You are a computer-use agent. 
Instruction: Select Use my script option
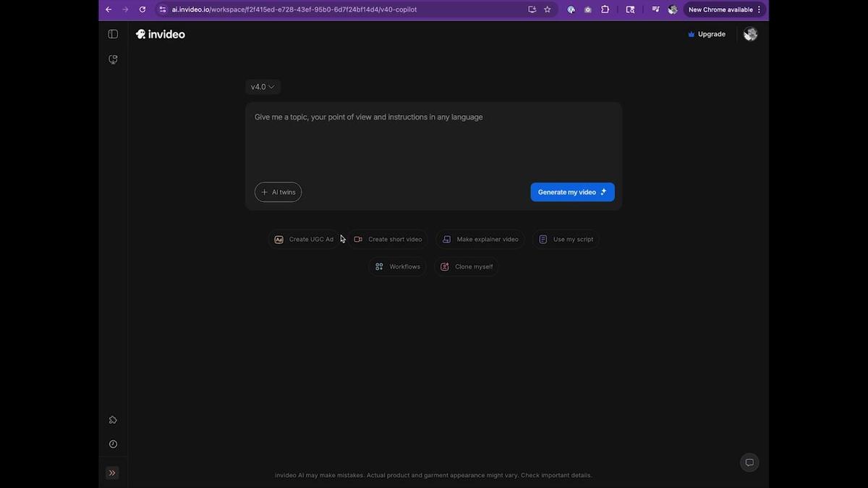(566, 240)
